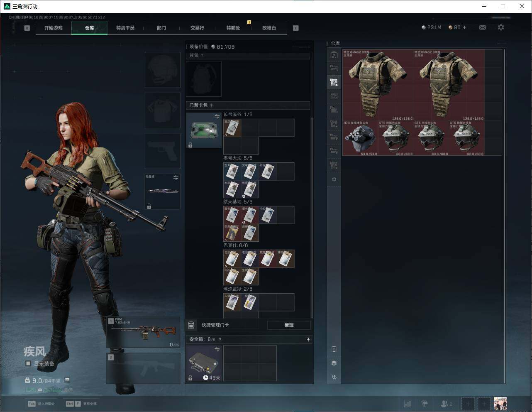Click the lock icon on safe box

[190, 378]
